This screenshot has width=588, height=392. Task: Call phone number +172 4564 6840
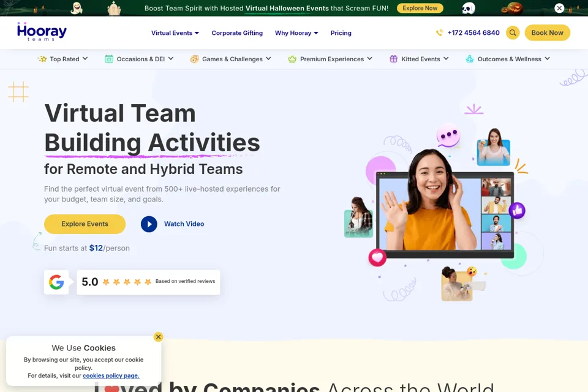[x=473, y=32]
